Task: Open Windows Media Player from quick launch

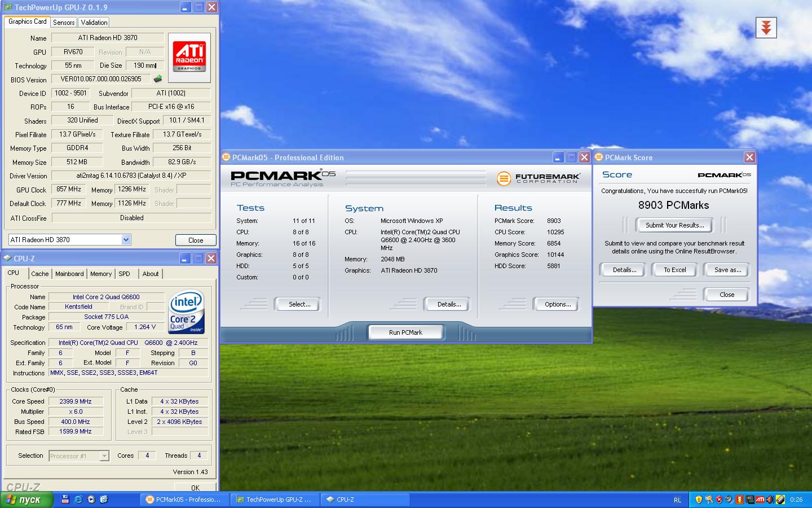Action: [91, 499]
